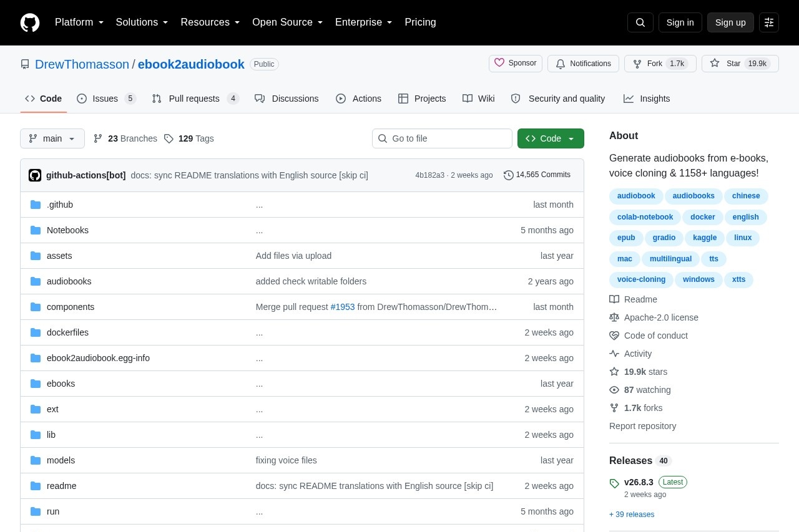This screenshot has height=532, width=799.
Task: Open the Pricing page
Action: (x=420, y=22)
